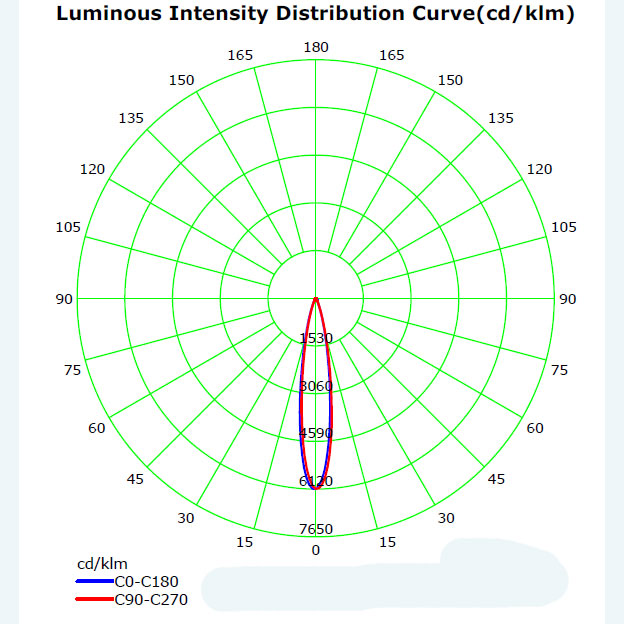Click the C90-C270 legend label
This screenshot has height=624, width=624.
[151, 600]
